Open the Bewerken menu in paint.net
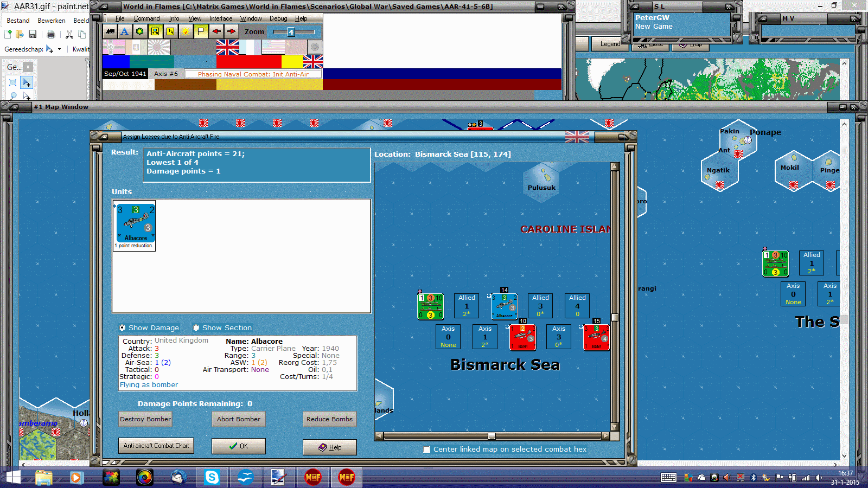Image resolution: width=868 pixels, height=488 pixels. tap(52, 21)
